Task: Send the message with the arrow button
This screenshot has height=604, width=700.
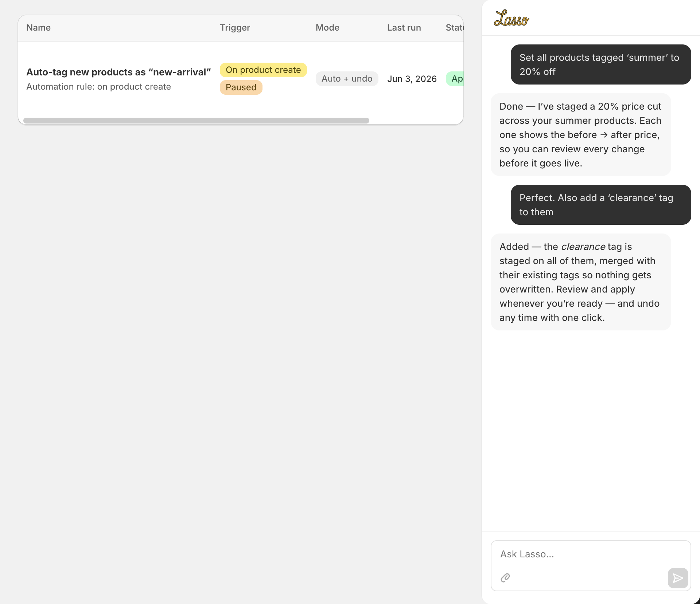Action: 678,578
